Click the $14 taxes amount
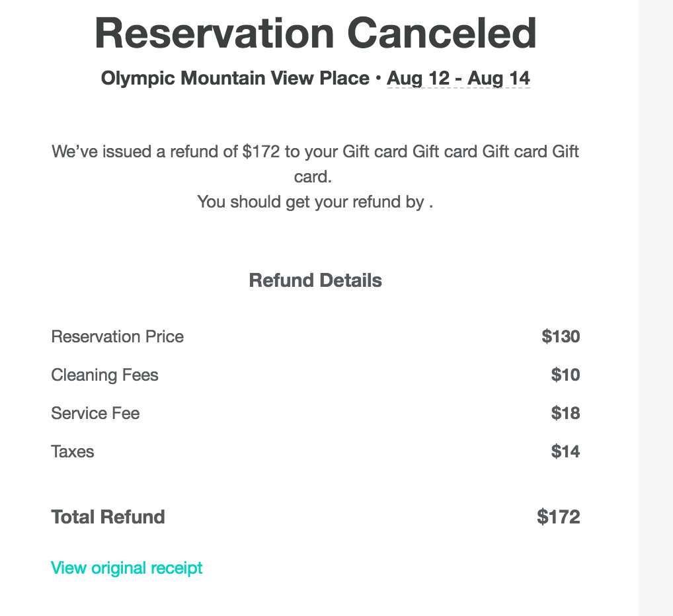Image resolution: width=673 pixels, height=616 pixels. coord(565,451)
